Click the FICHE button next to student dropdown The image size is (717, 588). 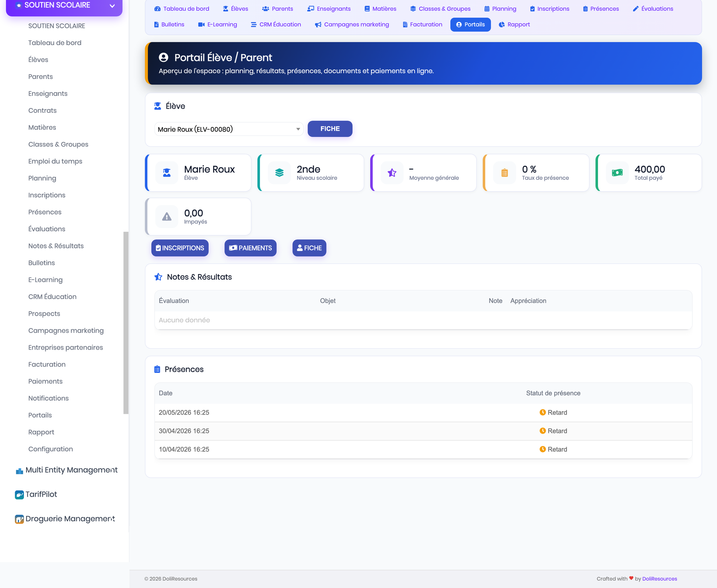330,129
